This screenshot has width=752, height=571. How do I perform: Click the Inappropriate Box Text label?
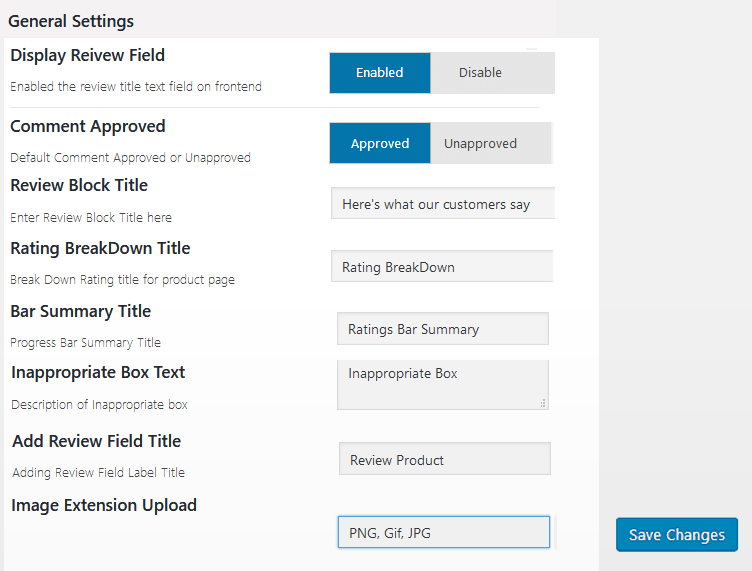[x=98, y=373]
